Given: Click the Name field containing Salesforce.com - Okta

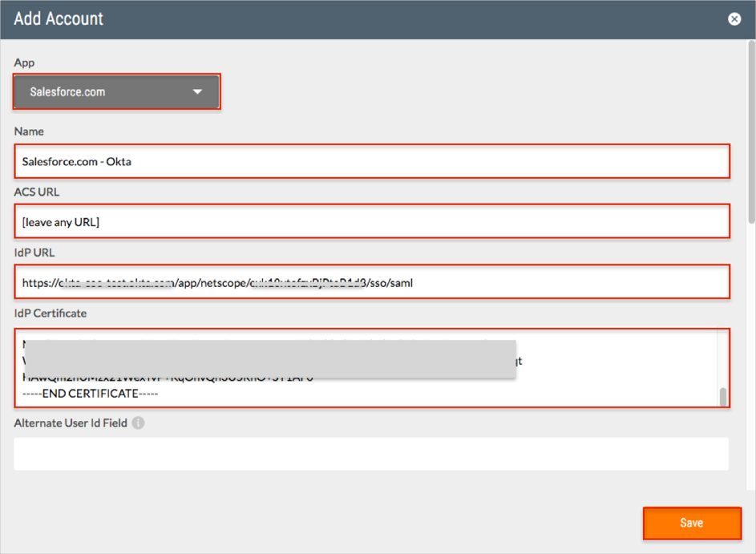Looking at the screenshot, I should coord(371,161).
